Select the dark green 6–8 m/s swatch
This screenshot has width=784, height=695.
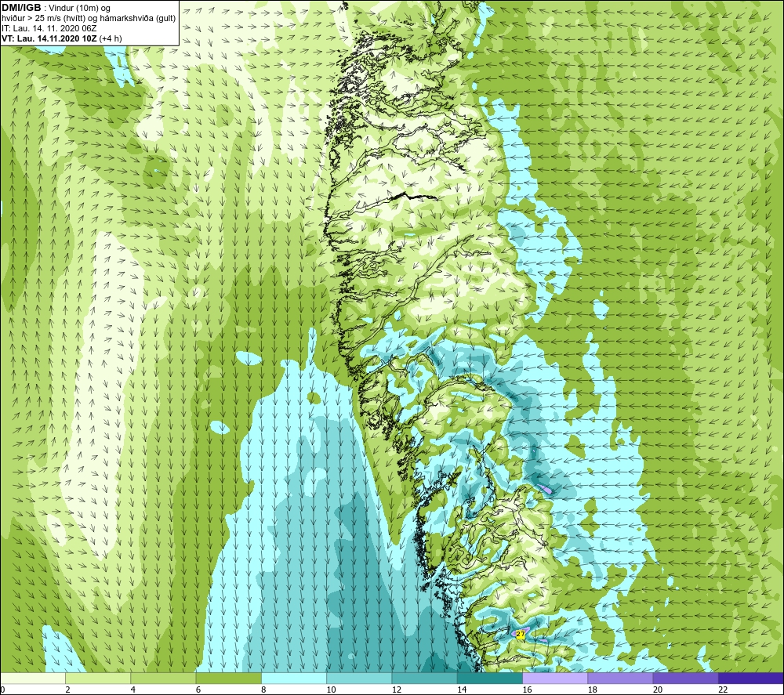(228, 678)
